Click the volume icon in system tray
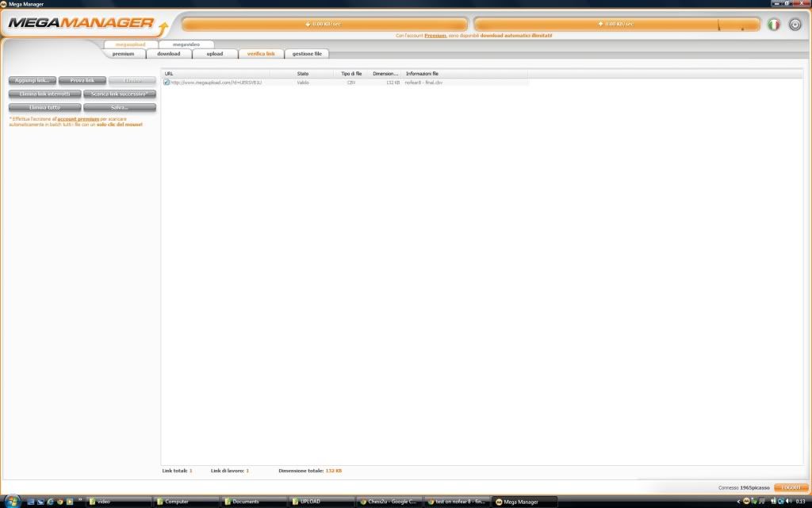This screenshot has height=508, width=812. 789,502
